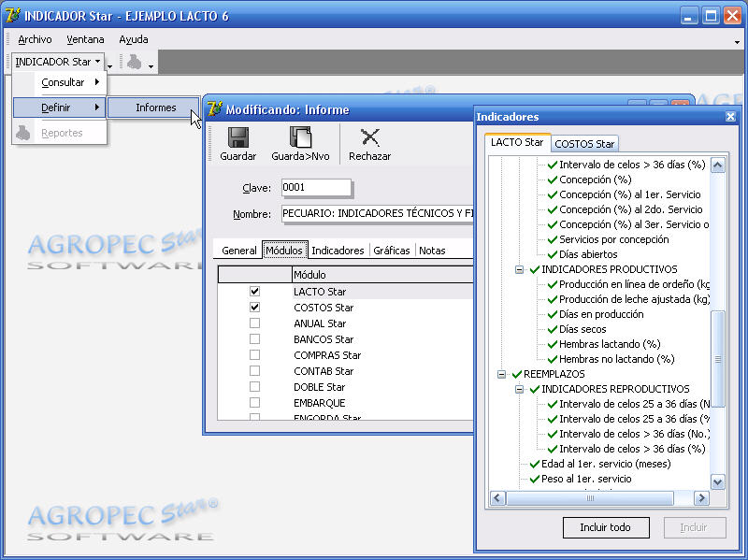The image size is (748, 560).
Task: Enable the CONTAB Star module checkbox
Action: coord(254,370)
